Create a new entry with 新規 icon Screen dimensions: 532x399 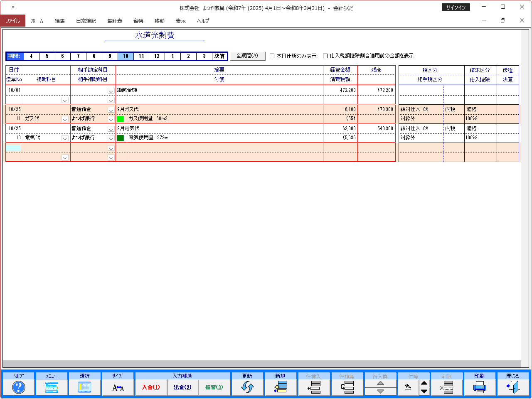[281, 387]
